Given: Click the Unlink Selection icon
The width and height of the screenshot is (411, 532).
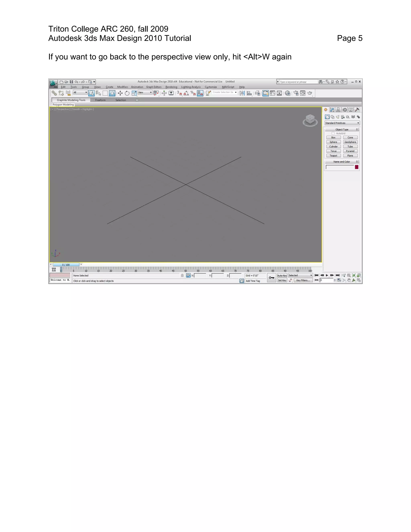Looking at the screenshot, I should click(x=61, y=93).
